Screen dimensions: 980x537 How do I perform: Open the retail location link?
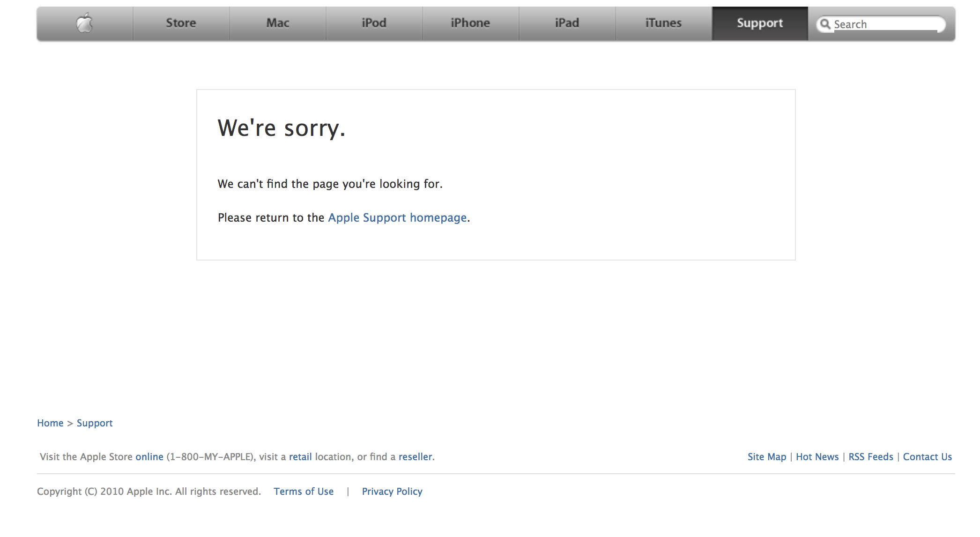(x=300, y=457)
